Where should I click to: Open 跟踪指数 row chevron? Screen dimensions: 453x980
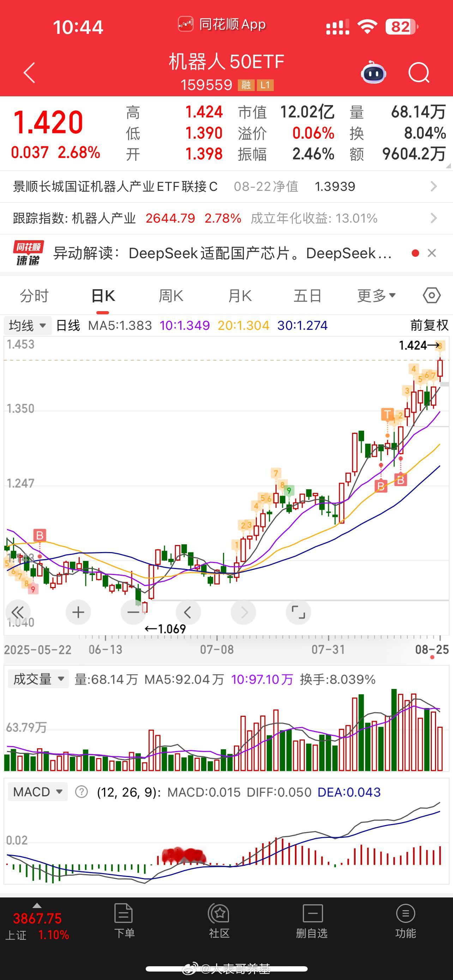434,218
